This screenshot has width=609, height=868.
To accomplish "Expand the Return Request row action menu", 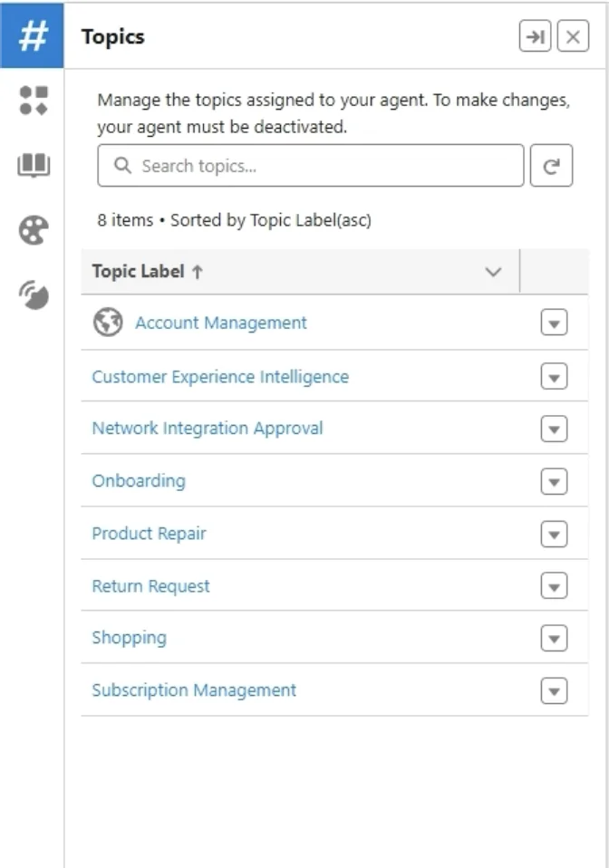I will point(555,585).
